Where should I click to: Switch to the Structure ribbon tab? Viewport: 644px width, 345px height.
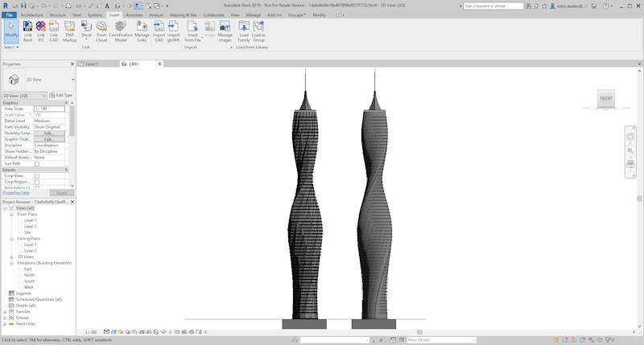click(x=58, y=14)
